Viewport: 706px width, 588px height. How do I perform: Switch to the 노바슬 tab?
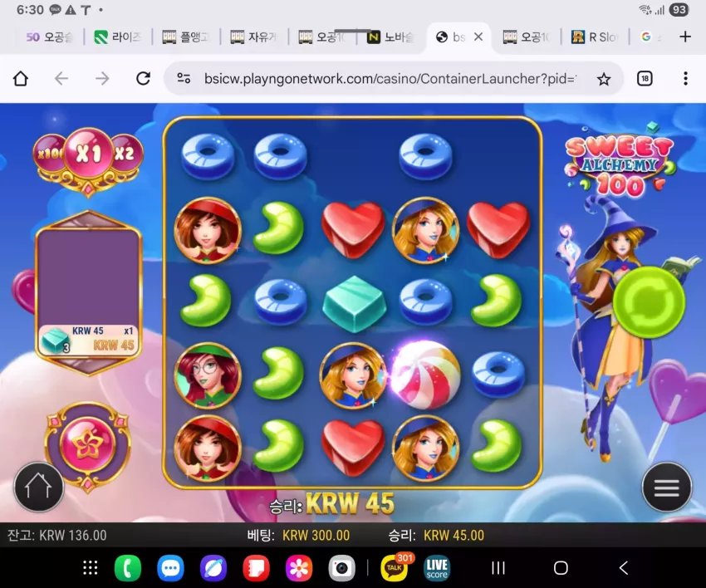pyautogui.click(x=391, y=37)
